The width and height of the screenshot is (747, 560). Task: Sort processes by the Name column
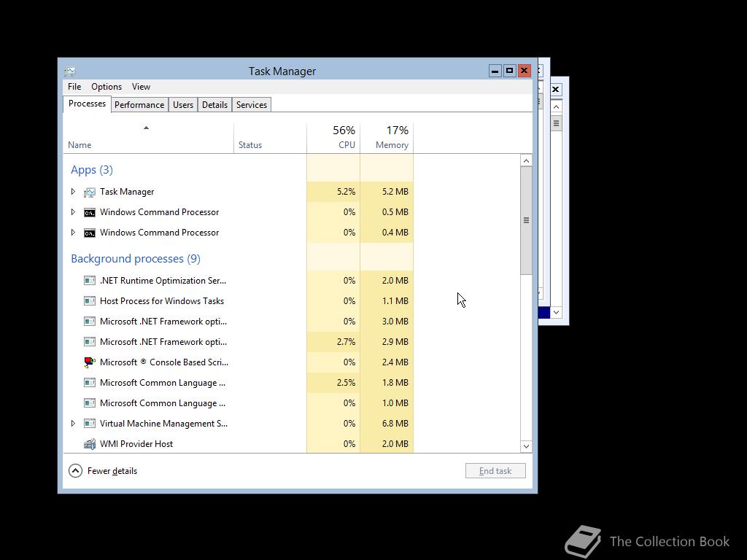pyautogui.click(x=148, y=138)
